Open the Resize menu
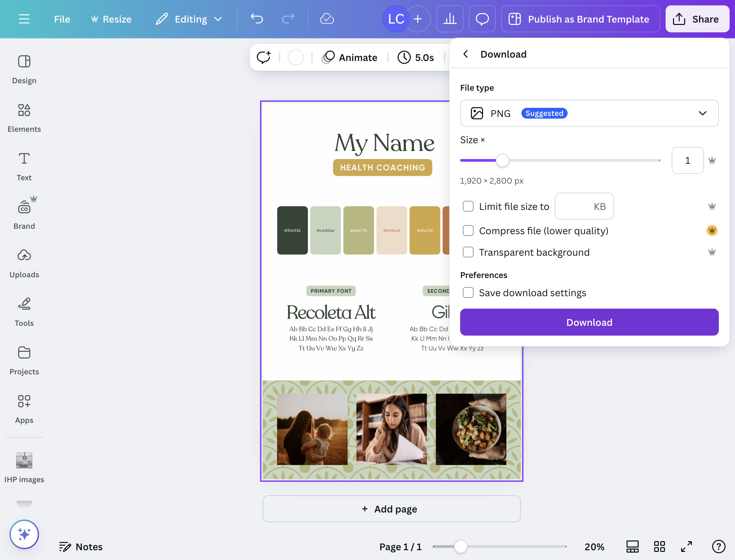 pos(111,19)
